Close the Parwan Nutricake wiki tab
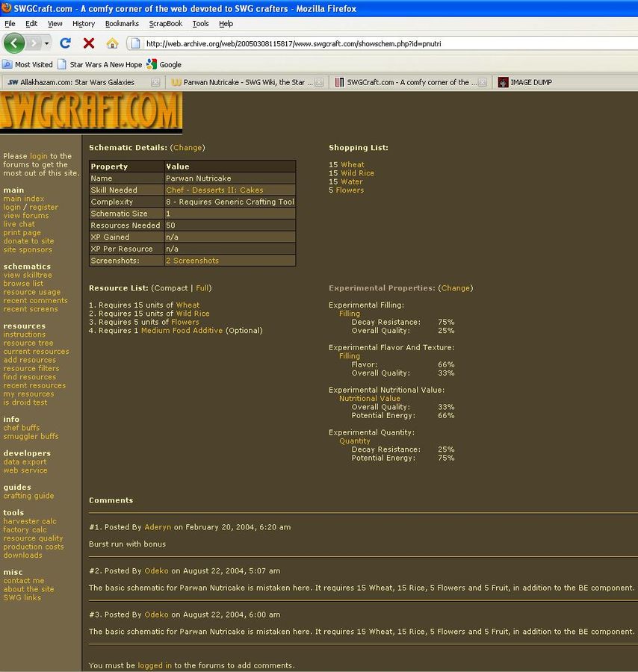The width and height of the screenshot is (638, 672). (x=319, y=83)
